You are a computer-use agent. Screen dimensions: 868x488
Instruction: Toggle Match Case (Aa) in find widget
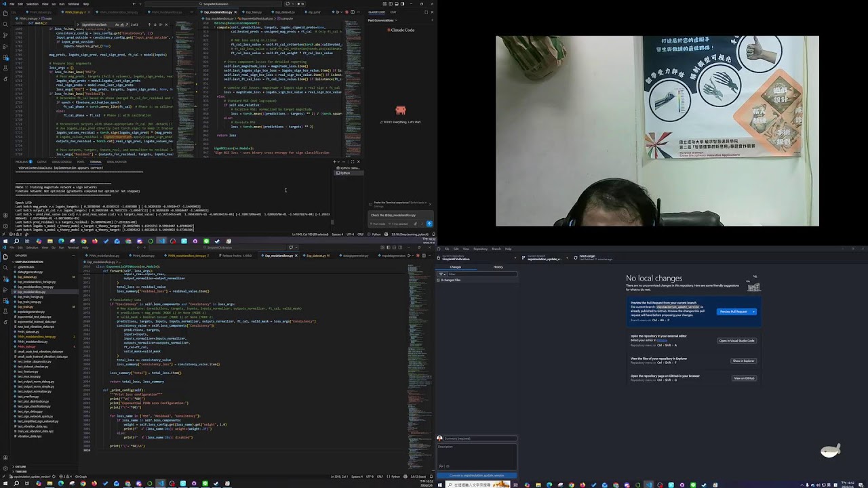(x=117, y=24)
